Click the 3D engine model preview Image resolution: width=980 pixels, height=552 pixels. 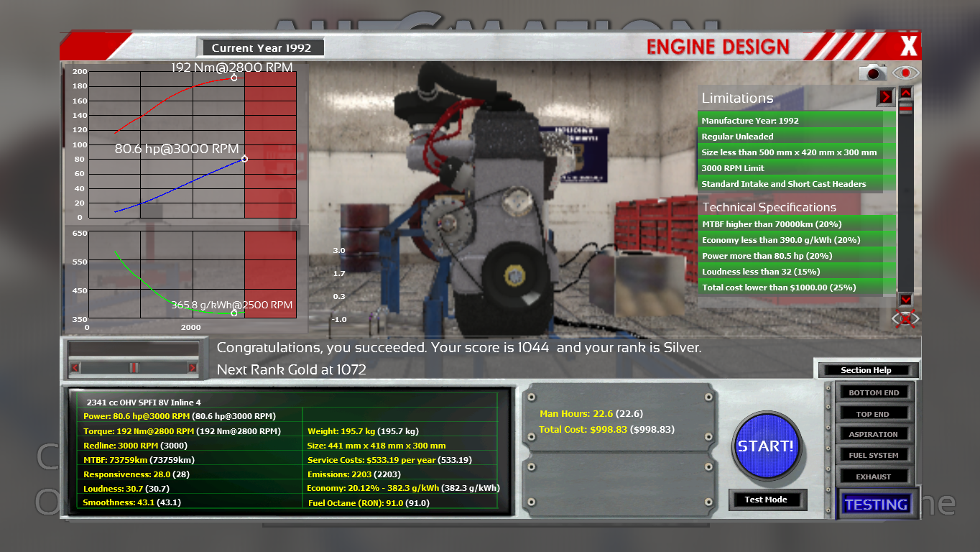[x=489, y=201]
